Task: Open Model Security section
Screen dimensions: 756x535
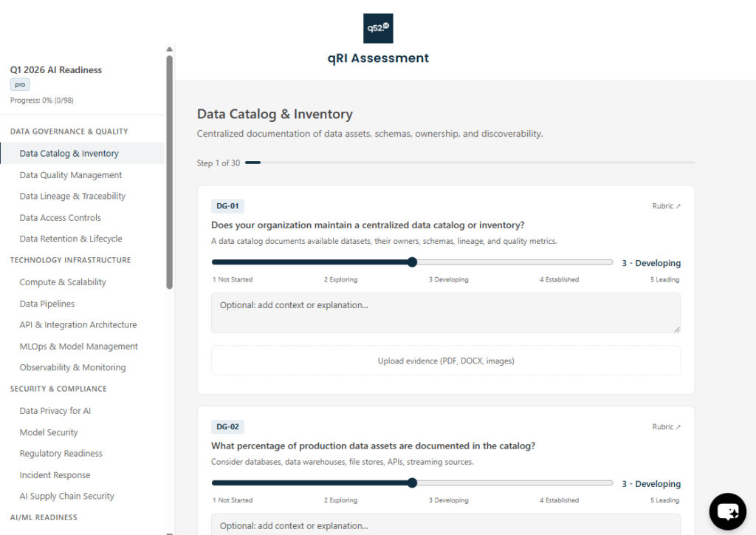Action: point(49,432)
